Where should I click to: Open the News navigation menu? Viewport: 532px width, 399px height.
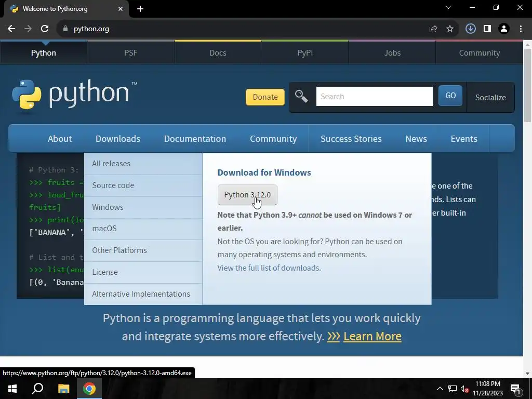point(416,139)
